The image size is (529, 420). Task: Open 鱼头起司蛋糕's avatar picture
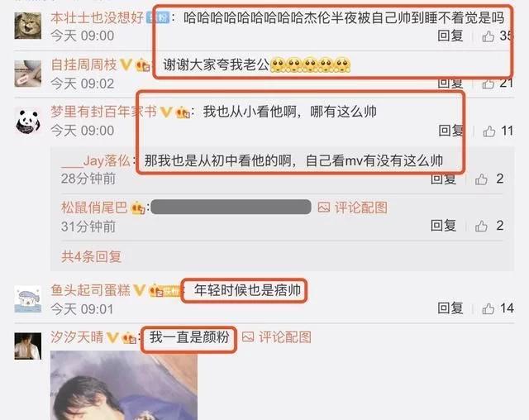coord(28,299)
